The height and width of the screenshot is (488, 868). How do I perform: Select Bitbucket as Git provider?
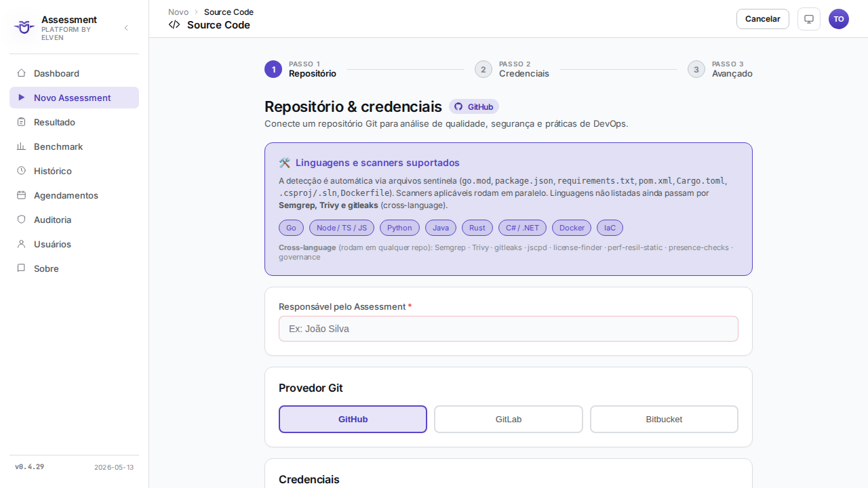point(664,420)
